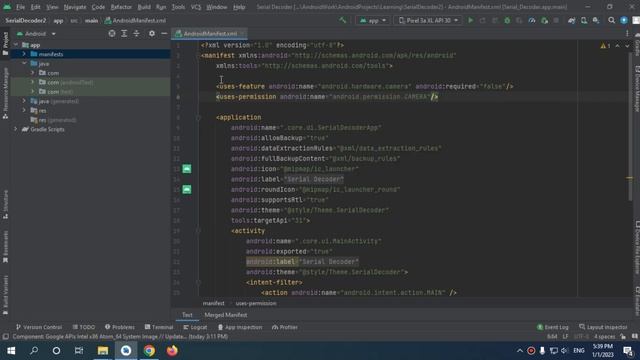This screenshot has height=360, width=640.
Task: Open the Pixel 3a XL API 30 device dropdown
Action: point(428,20)
